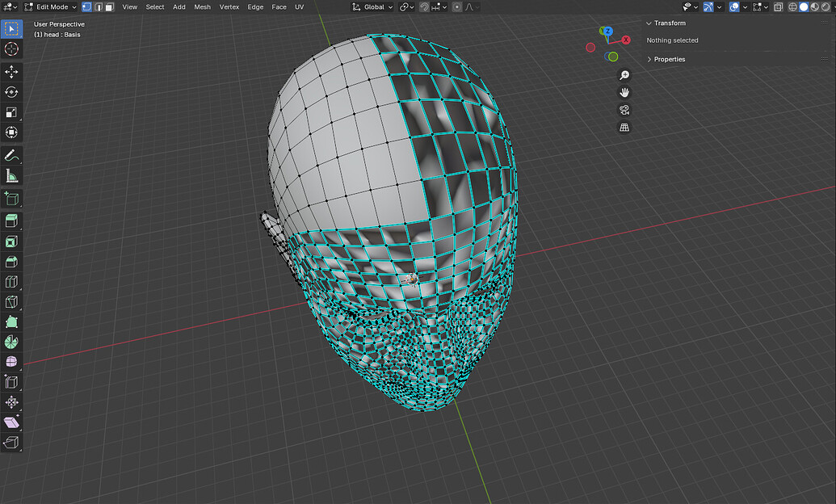This screenshot has height=504, width=836.
Task: Select the Rip Region tool
Action: click(x=11, y=443)
